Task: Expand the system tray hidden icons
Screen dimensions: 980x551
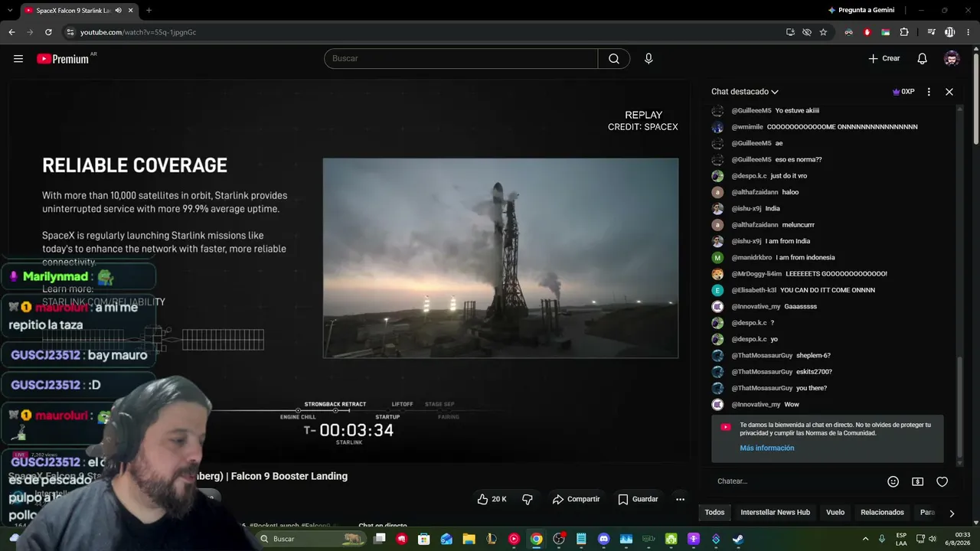Action: tap(866, 539)
